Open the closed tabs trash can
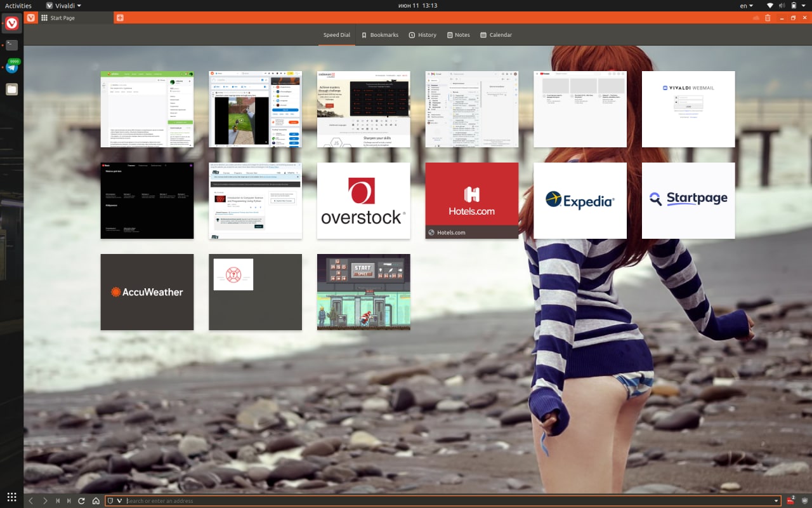 tap(768, 18)
